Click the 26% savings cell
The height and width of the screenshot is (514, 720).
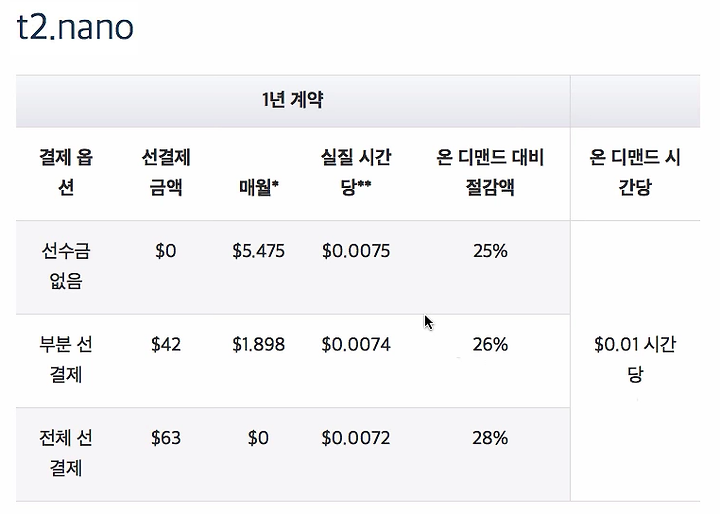pyautogui.click(x=490, y=345)
